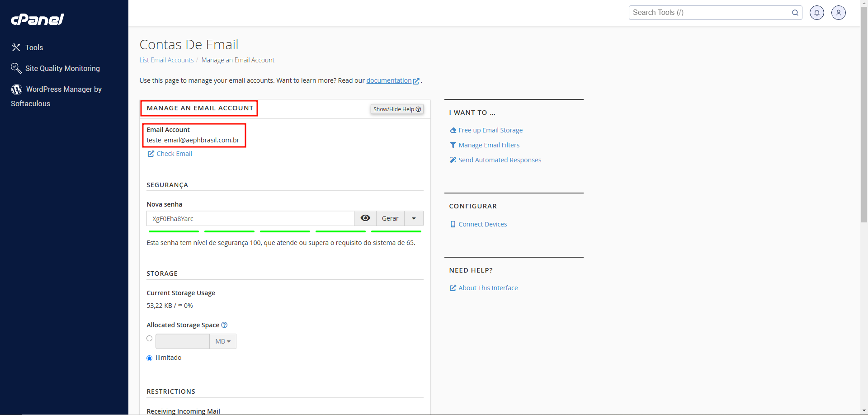This screenshot has height=415, width=868.
Task: Click the WordPress logo icon
Action: pos(17,90)
